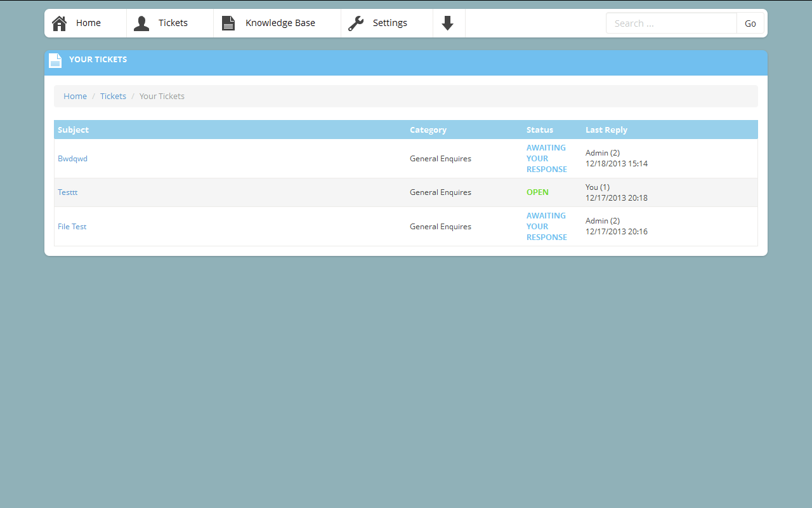Open Settings using the wrench icon
812x508 pixels.
pos(355,22)
